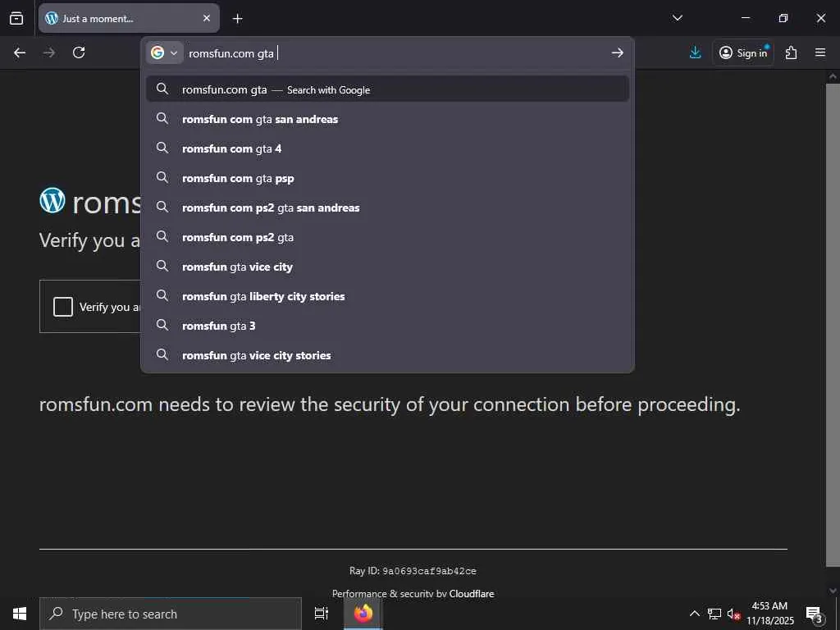
Task: Click the Sign in account button
Action: click(x=743, y=52)
